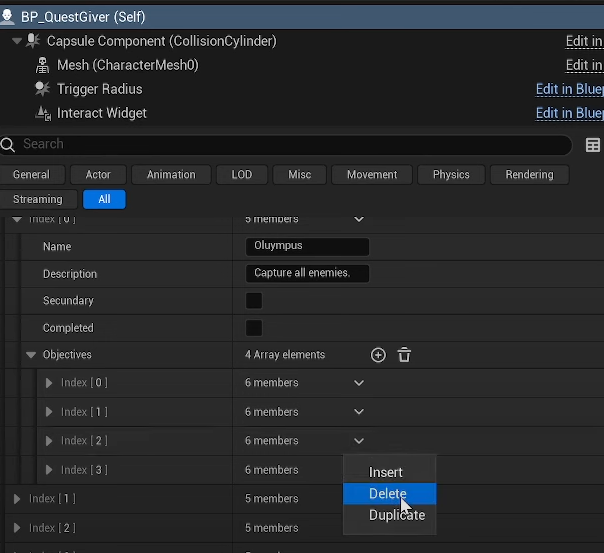Open the details panel table settings icon
604x553 pixels.
click(592, 145)
